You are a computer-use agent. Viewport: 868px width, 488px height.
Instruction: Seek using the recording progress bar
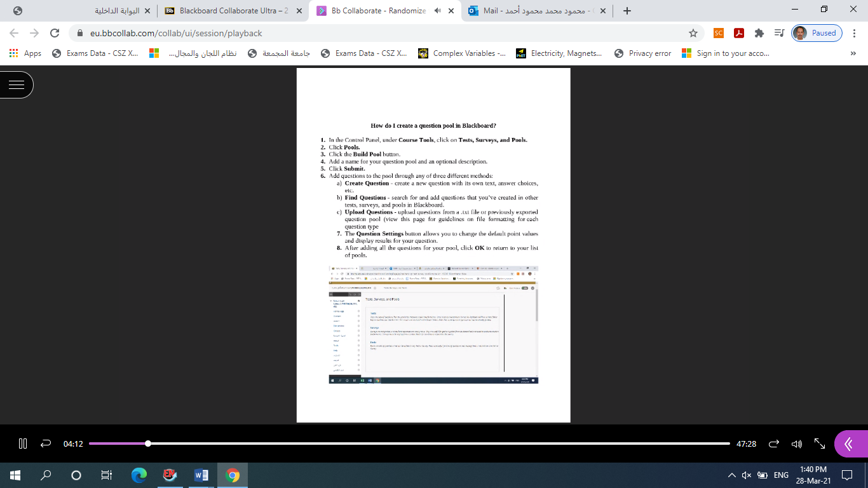tap(409, 444)
